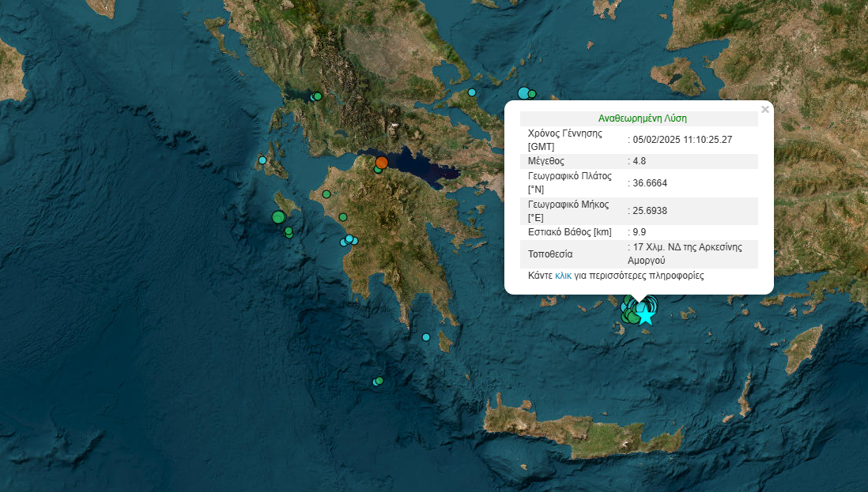This screenshot has width=868, height=492.
Task: Select the cyan star epicenter marker
Action: point(646,315)
